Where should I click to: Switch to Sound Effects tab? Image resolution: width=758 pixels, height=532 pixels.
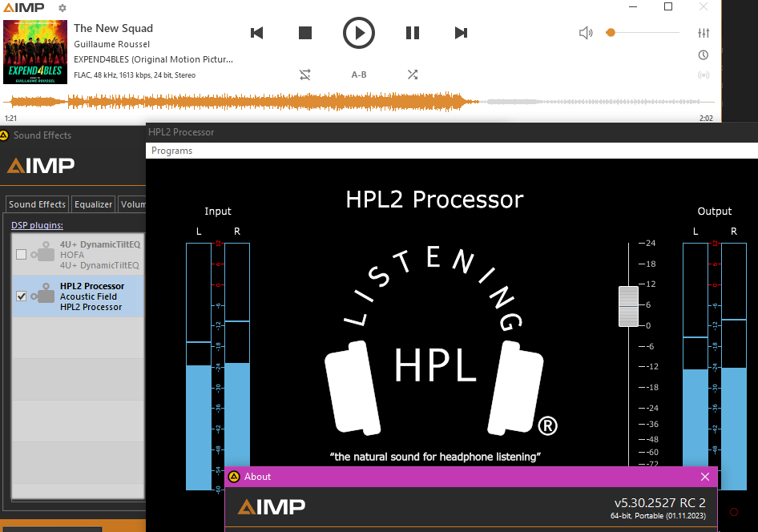(x=37, y=204)
